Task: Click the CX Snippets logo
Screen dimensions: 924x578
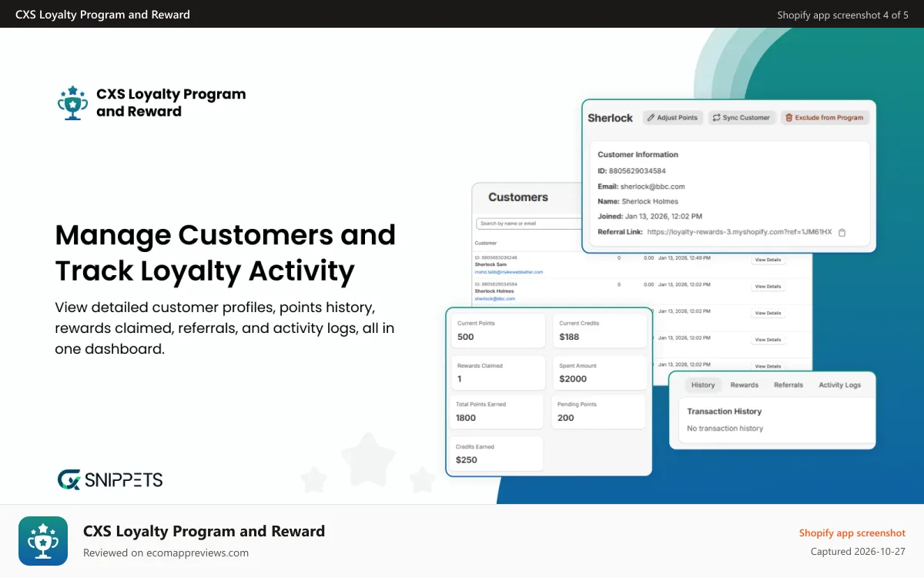Action: (110, 479)
